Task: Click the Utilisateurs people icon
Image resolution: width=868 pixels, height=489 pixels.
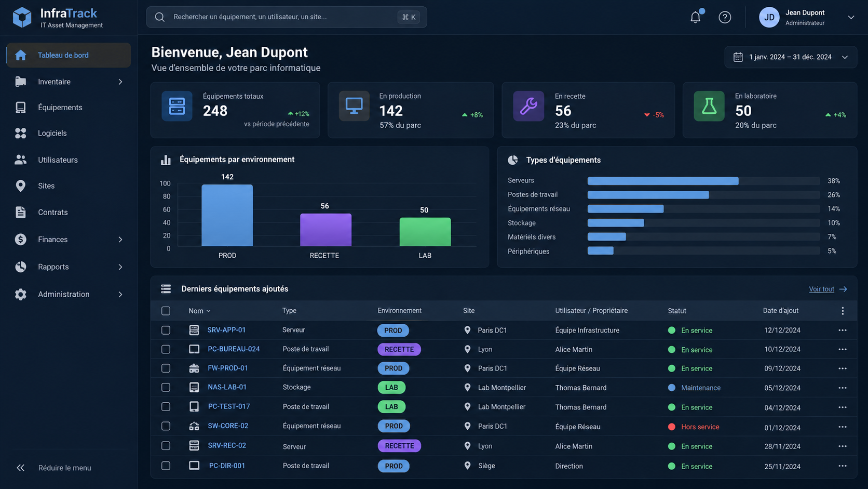Action: click(x=21, y=160)
